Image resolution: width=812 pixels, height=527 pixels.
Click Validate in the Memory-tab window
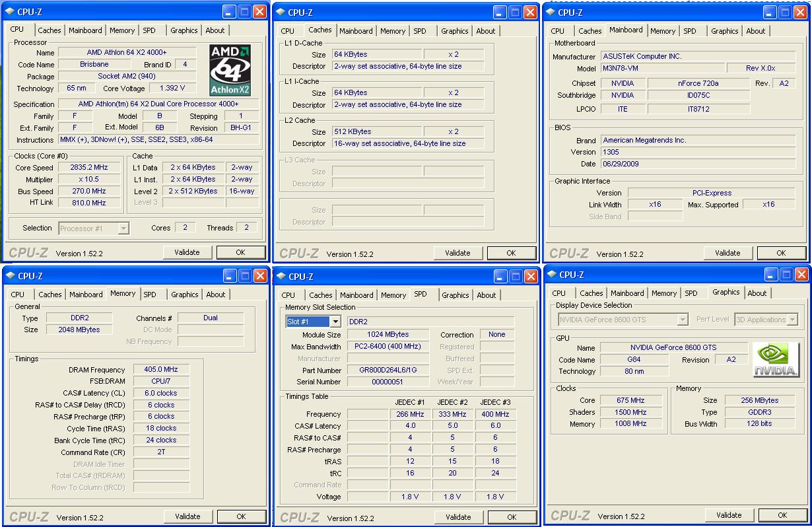tap(187, 516)
